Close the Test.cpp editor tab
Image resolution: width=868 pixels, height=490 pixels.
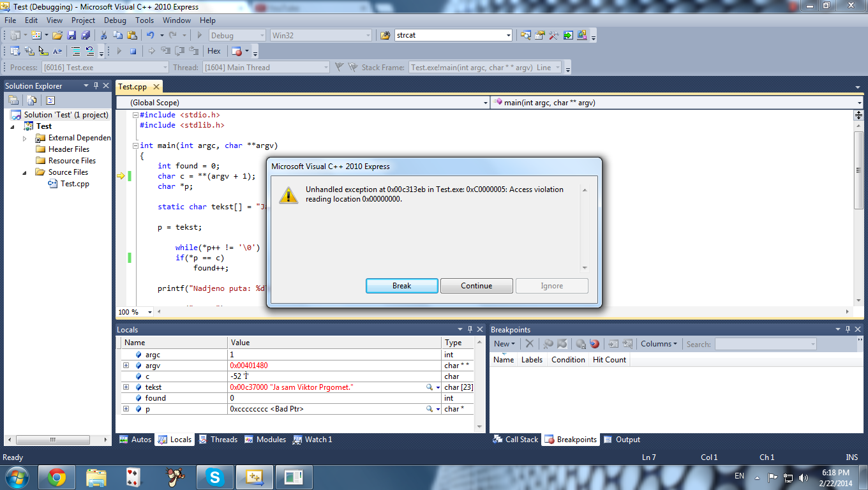(x=155, y=87)
